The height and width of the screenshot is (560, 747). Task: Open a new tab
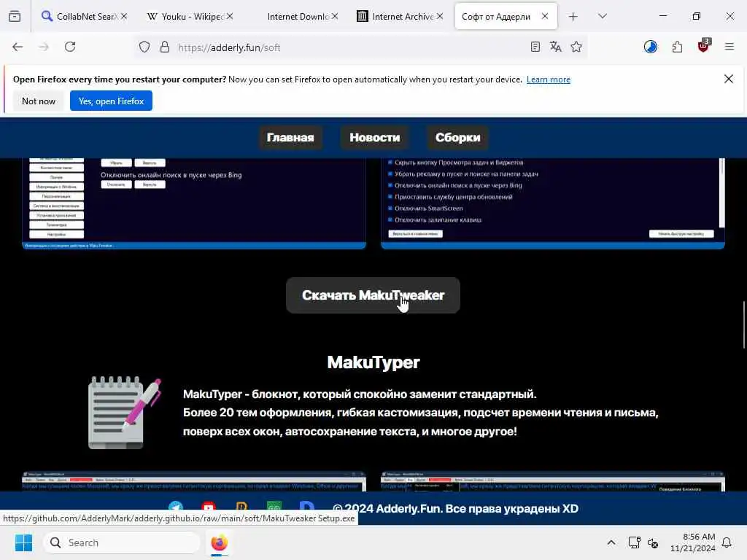(573, 17)
